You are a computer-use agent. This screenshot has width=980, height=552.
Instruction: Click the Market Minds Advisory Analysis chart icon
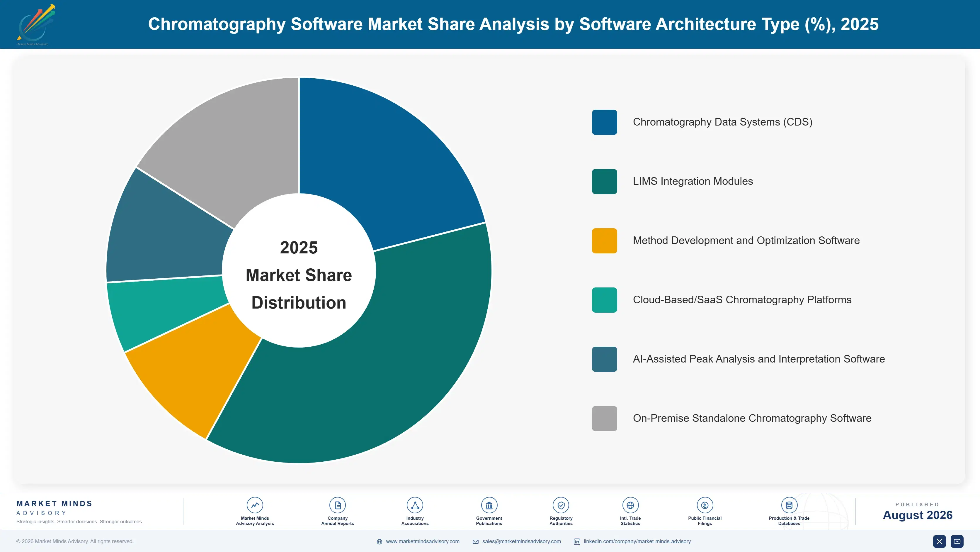tap(254, 505)
